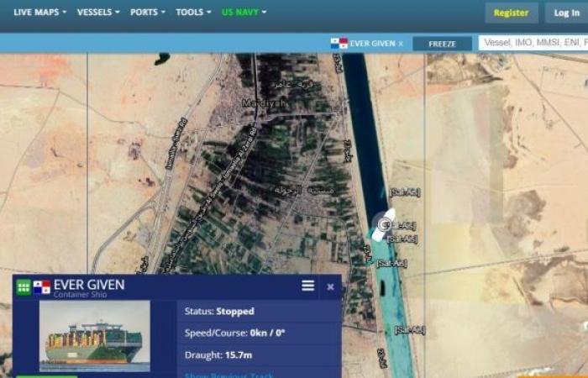Click the Register button
This screenshot has height=378, width=588.
[511, 13]
